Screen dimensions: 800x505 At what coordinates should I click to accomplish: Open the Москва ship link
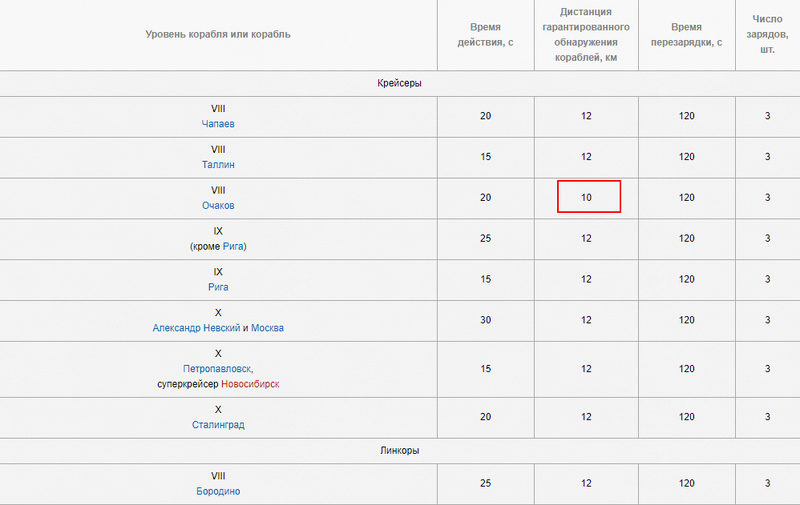click(x=267, y=328)
